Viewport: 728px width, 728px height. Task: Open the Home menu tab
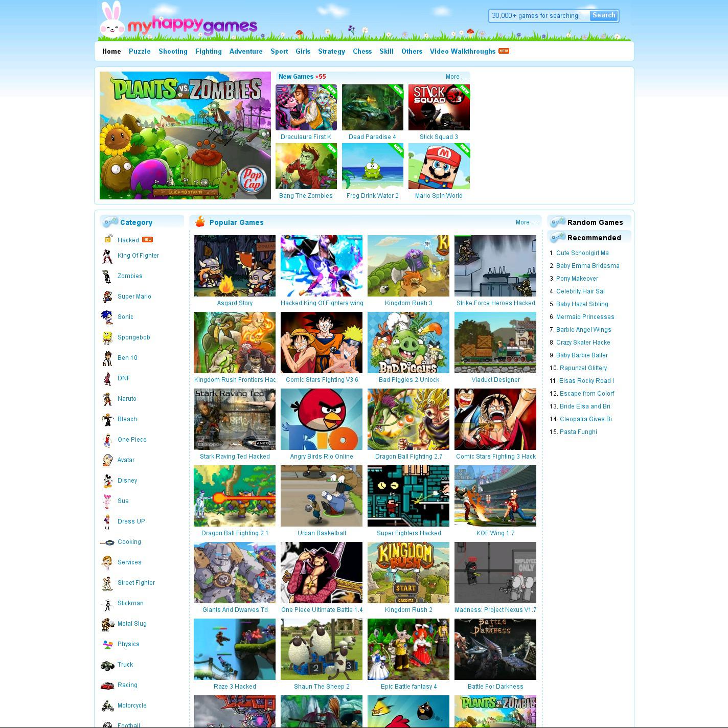111,51
